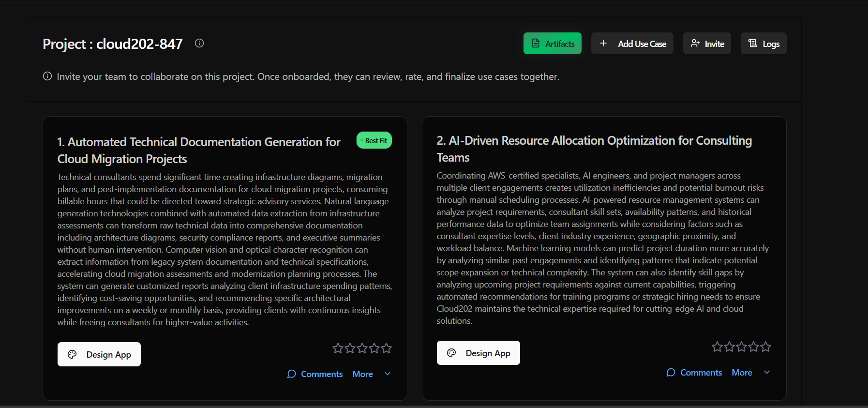868x408 pixels.
Task: Rate Automated Documentation use case five stars
Action: coord(386,348)
